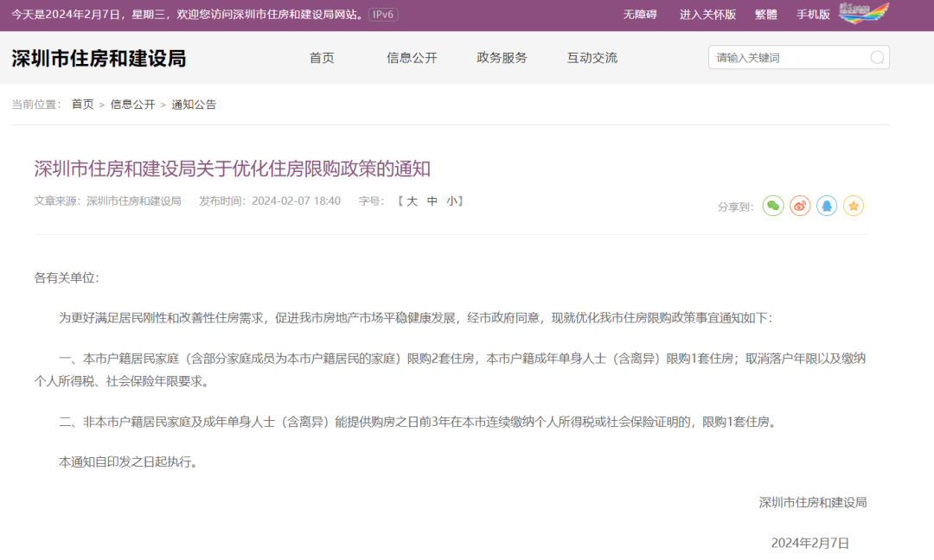The width and height of the screenshot is (934, 560).
Task: Switch to 进入关怀版 mode
Action: [x=707, y=15]
